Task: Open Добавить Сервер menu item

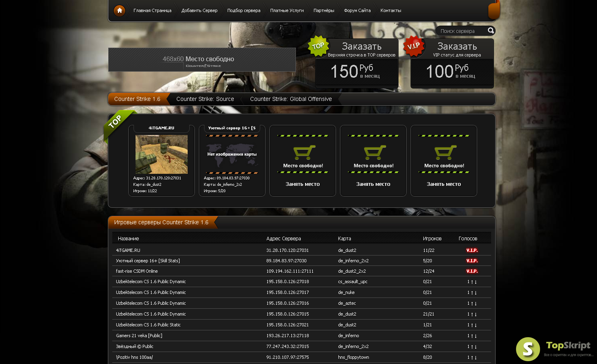Action: 199,10
